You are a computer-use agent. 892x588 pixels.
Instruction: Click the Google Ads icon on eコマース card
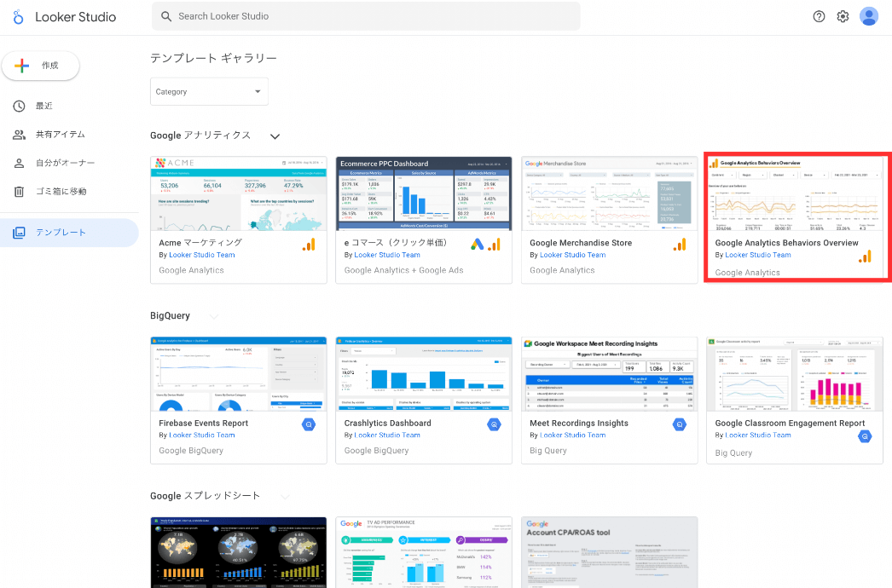tap(478, 245)
